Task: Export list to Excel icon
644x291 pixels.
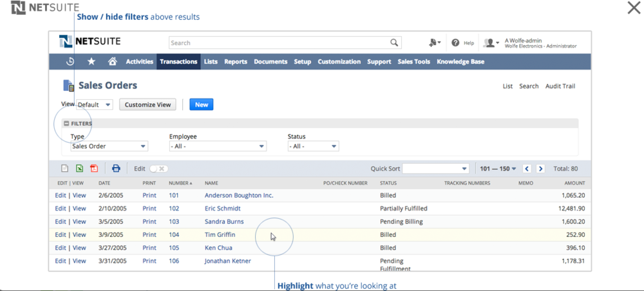Action: (79, 169)
